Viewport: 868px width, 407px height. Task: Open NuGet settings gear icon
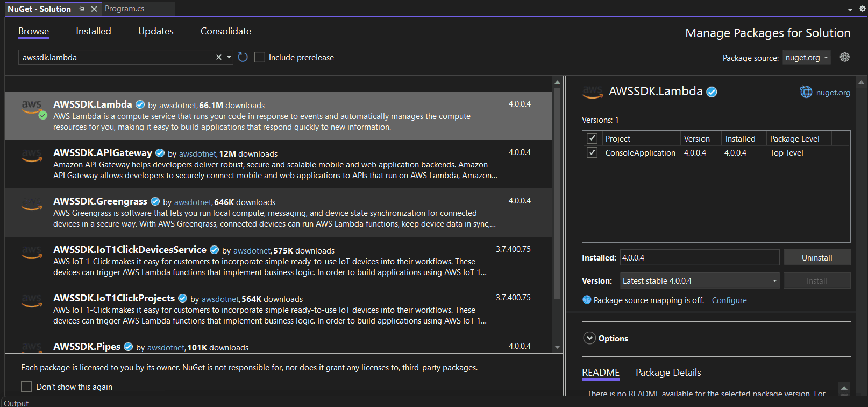(x=845, y=57)
